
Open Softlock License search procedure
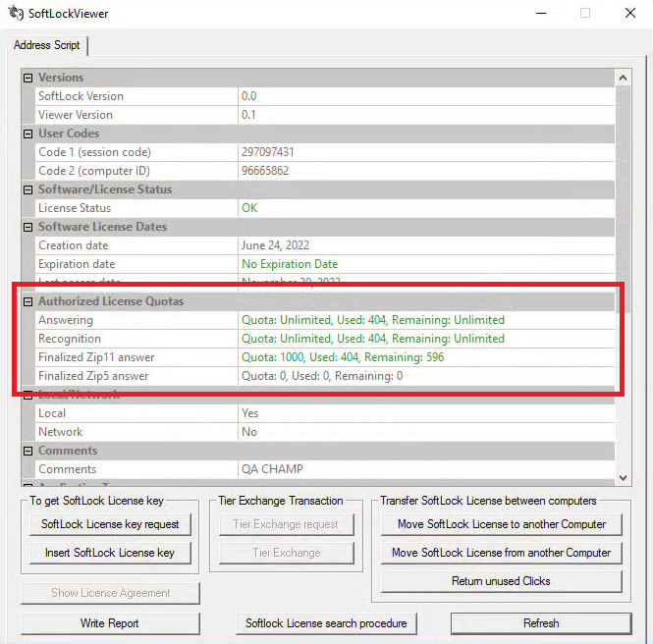pyautogui.click(x=326, y=623)
